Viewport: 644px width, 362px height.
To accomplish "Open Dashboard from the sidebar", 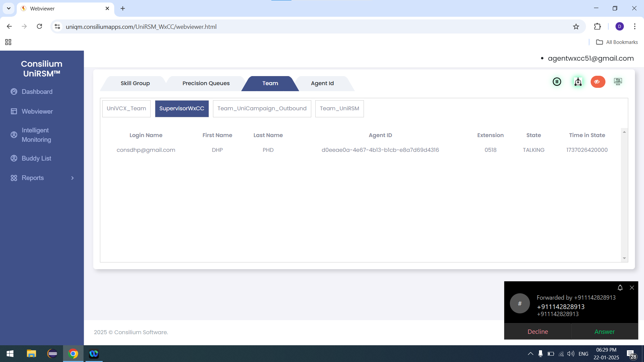I will (37, 92).
